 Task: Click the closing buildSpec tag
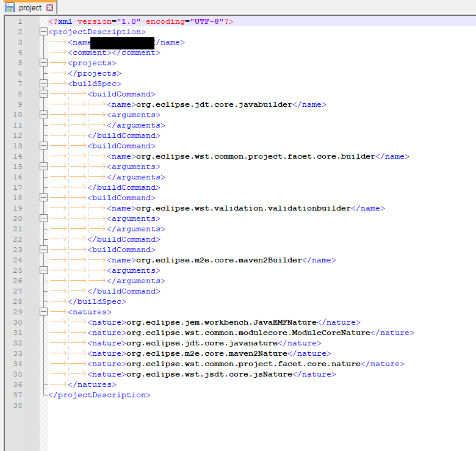pyautogui.click(x=97, y=301)
